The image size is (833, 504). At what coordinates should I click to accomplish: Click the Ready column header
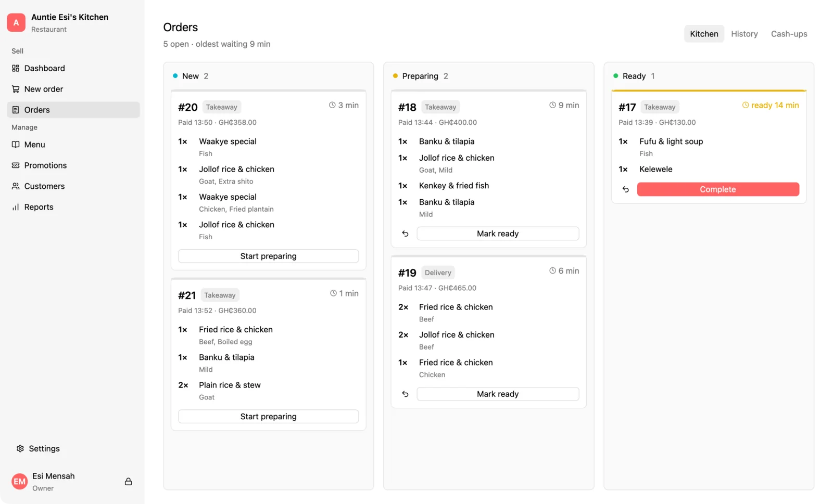pos(634,76)
